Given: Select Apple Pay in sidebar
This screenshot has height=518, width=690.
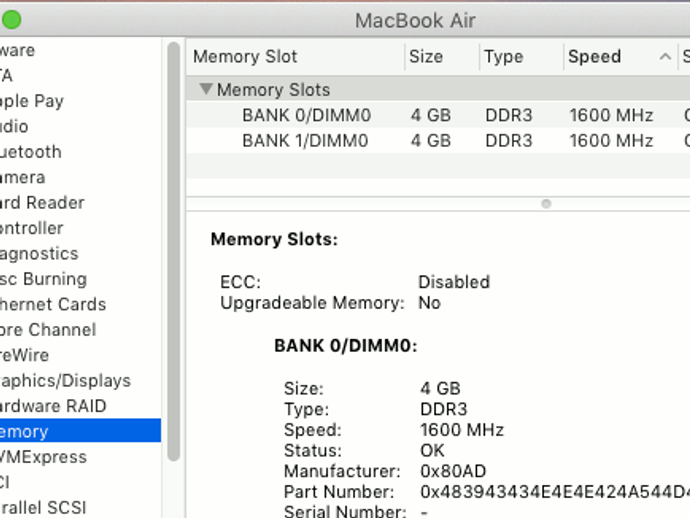Looking at the screenshot, I should pyautogui.click(x=32, y=101).
